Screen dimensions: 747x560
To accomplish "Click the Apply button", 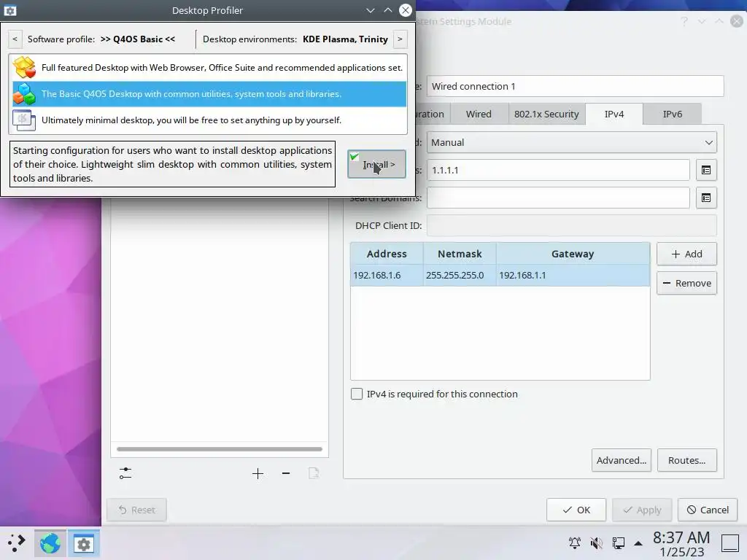I will (x=642, y=510).
